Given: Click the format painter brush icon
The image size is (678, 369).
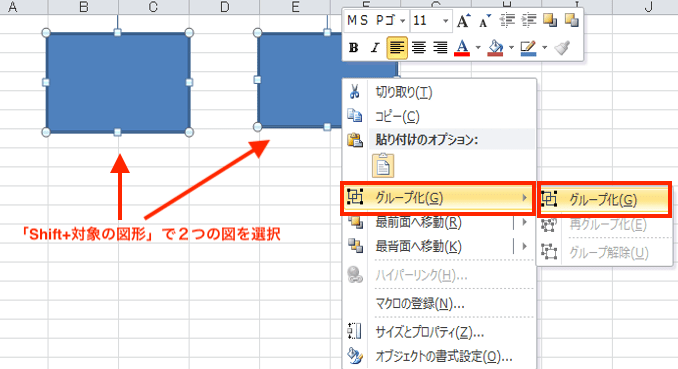Looking at the screenshot, I should click(x=563, y=48).
